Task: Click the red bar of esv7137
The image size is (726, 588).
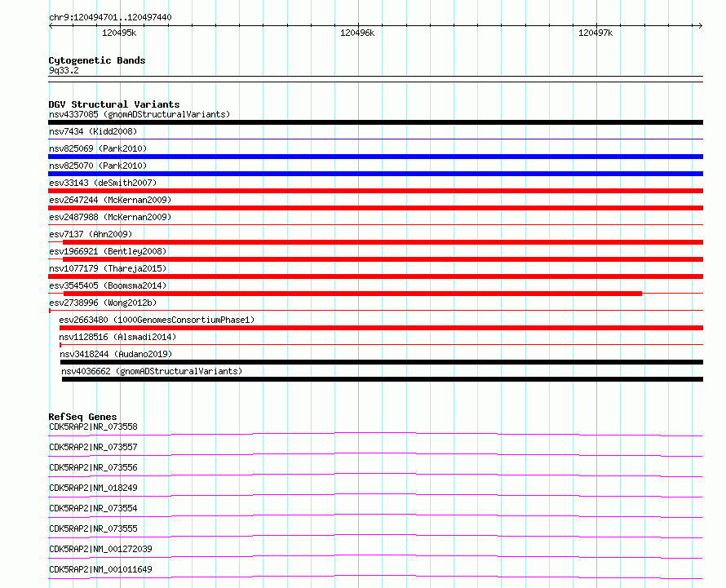Action: (x=383, y=242)
